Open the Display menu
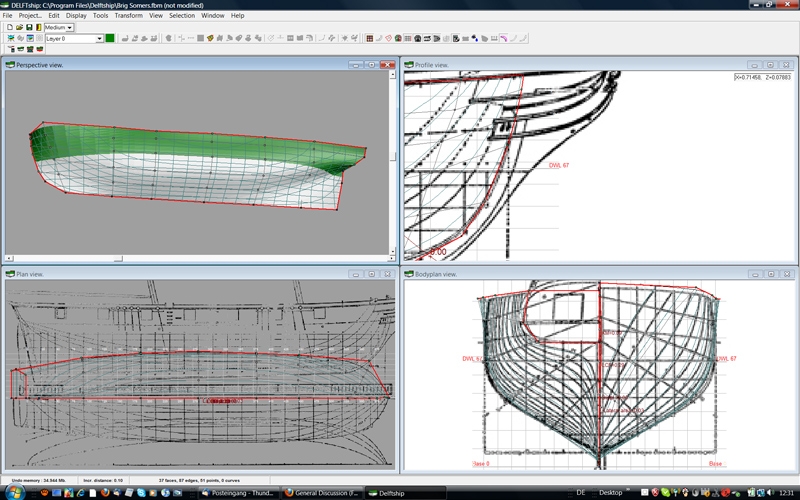 [76, 16]
